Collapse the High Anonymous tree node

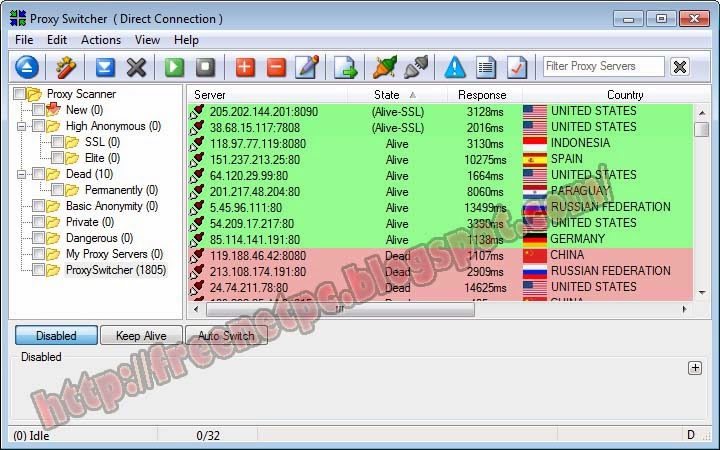coord(21,126)
